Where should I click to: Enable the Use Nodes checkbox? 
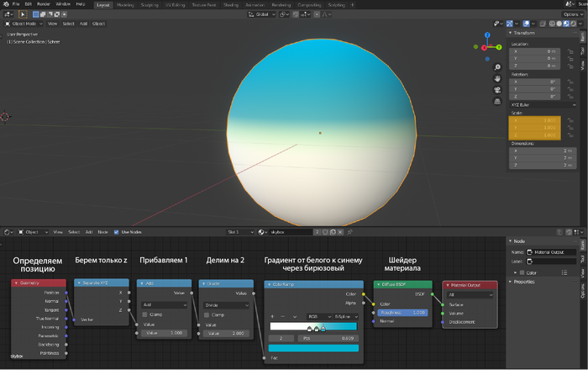pyautogui.click(x=116, y=232)
